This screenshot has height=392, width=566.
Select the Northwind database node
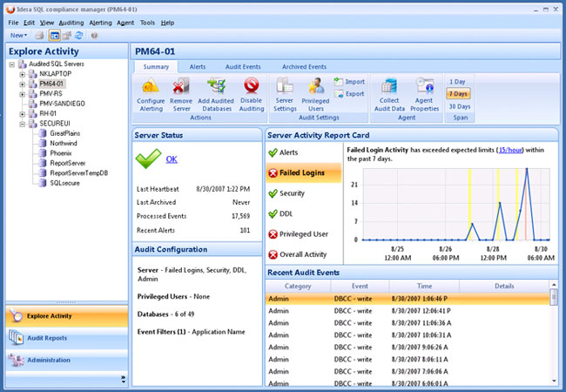pyautogui.click(x=64, y=144)
